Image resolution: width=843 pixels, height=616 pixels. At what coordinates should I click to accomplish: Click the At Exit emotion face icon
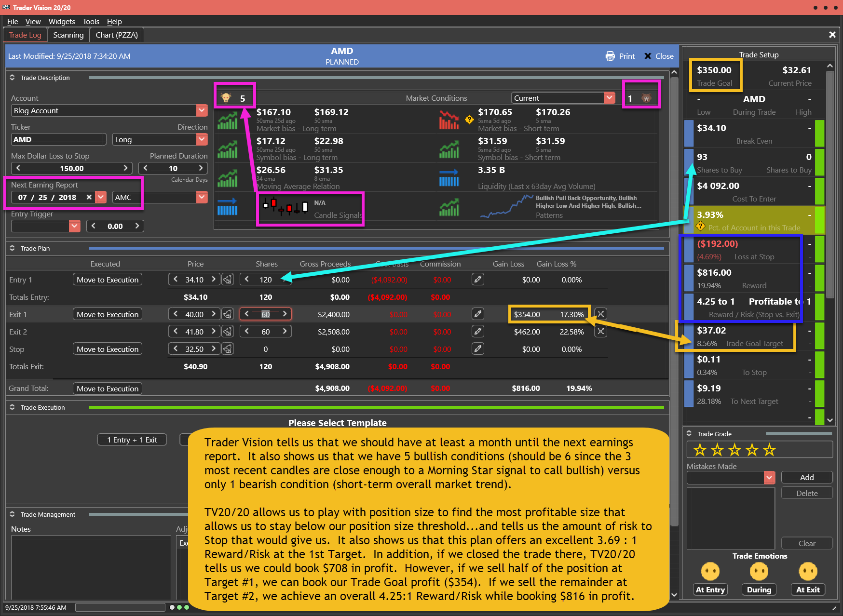(808, 572)
